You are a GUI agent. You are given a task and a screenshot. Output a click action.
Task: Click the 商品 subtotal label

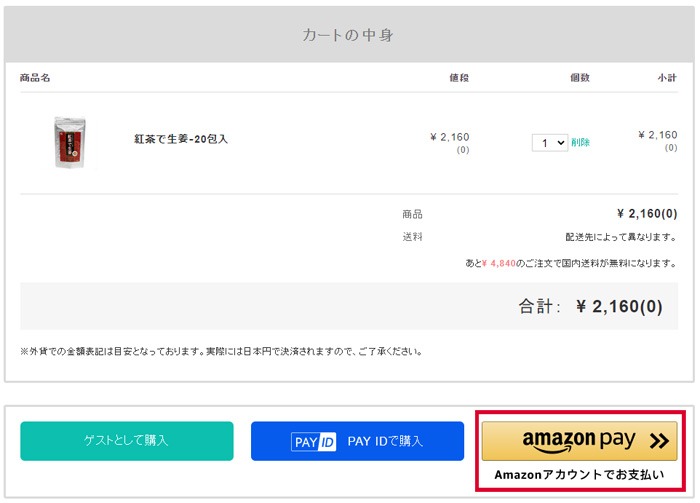tap(412, 214)
